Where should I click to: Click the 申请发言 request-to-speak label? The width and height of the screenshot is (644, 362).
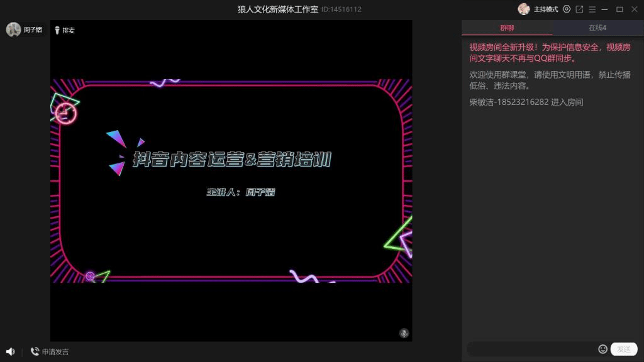(55, 352)
